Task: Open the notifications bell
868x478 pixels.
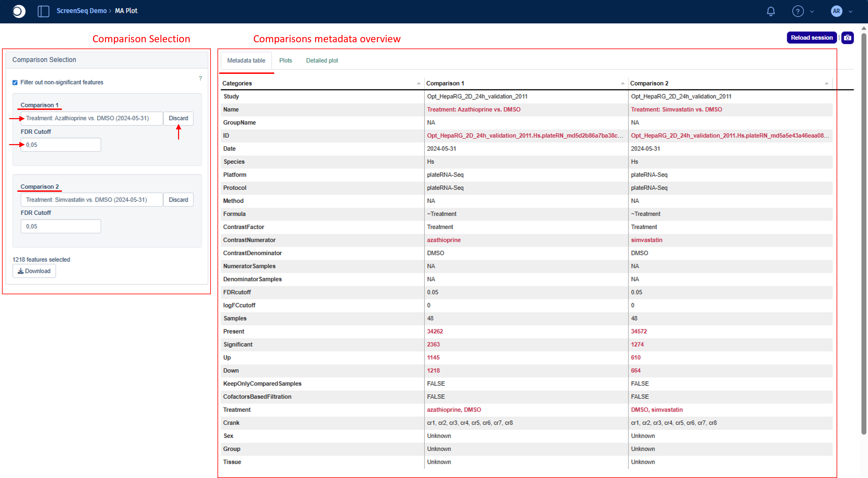Action: pos(770,11)
